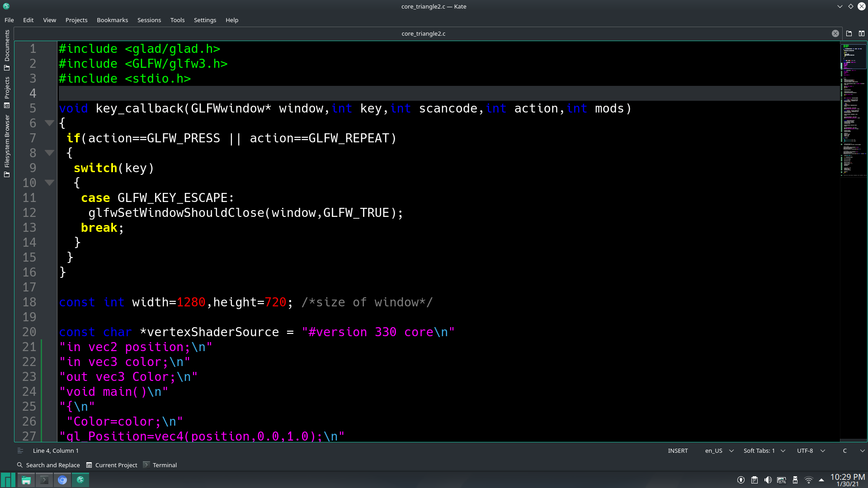Collapse the switch block fold on line 10
This screenshot has width=868, height=488.
49,183
